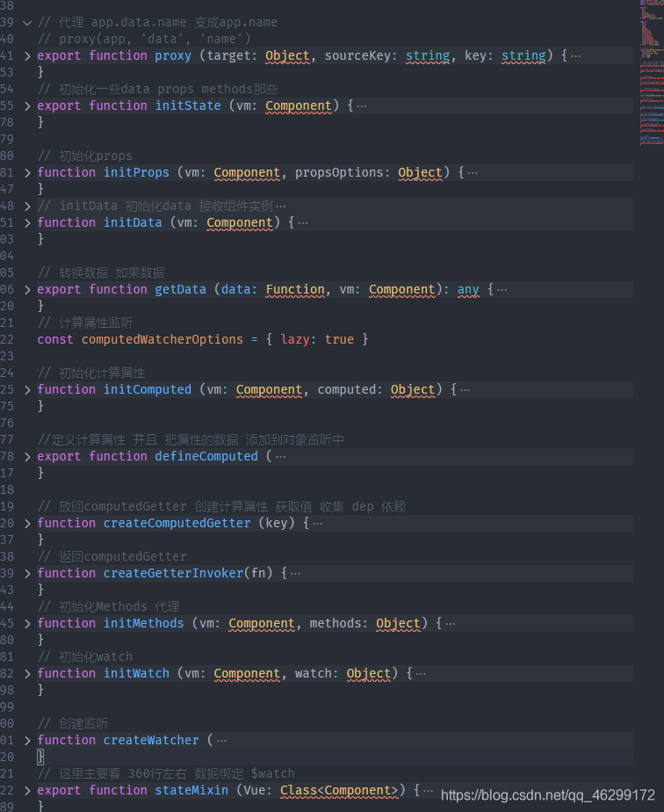Expand the folded initProps function
The image size is (664, 812).
27,173
